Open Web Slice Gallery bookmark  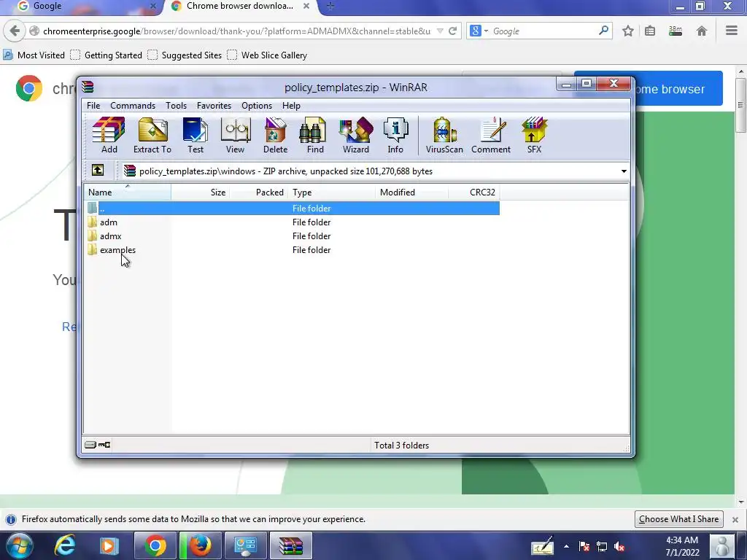267,55
